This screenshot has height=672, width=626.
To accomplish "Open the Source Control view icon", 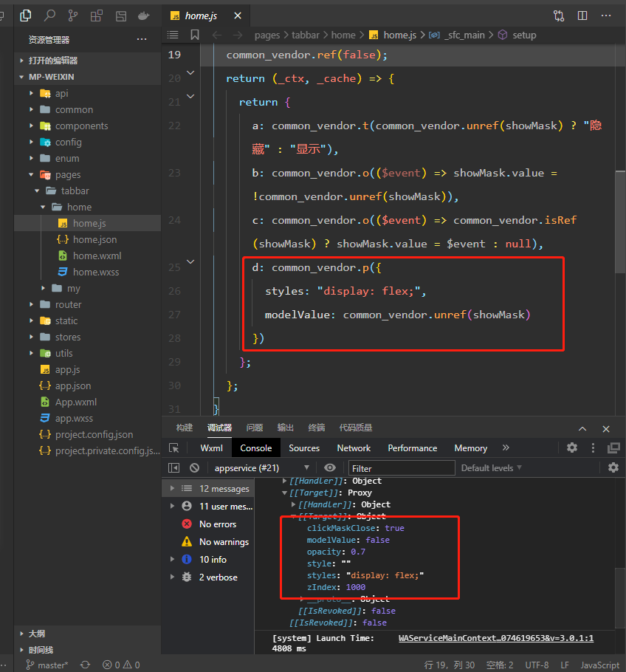I will (x=72, y=16).
